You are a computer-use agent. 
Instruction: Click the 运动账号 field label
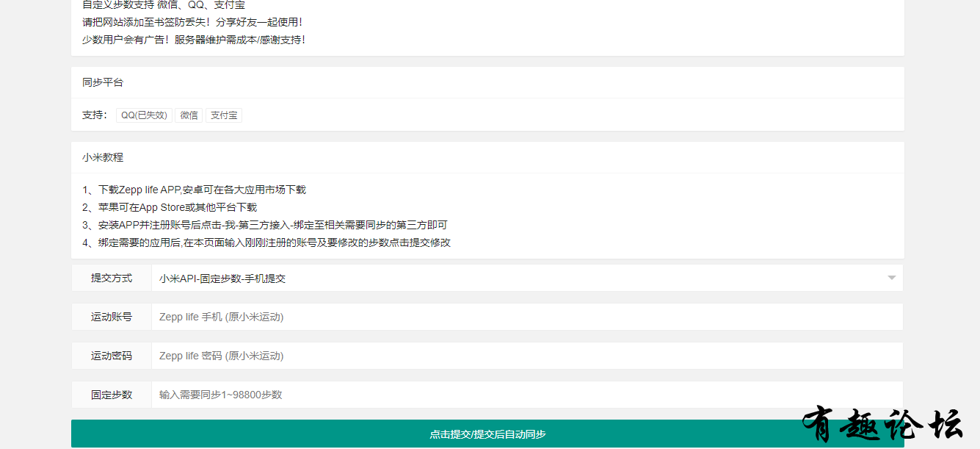click(x=112, y=317)
